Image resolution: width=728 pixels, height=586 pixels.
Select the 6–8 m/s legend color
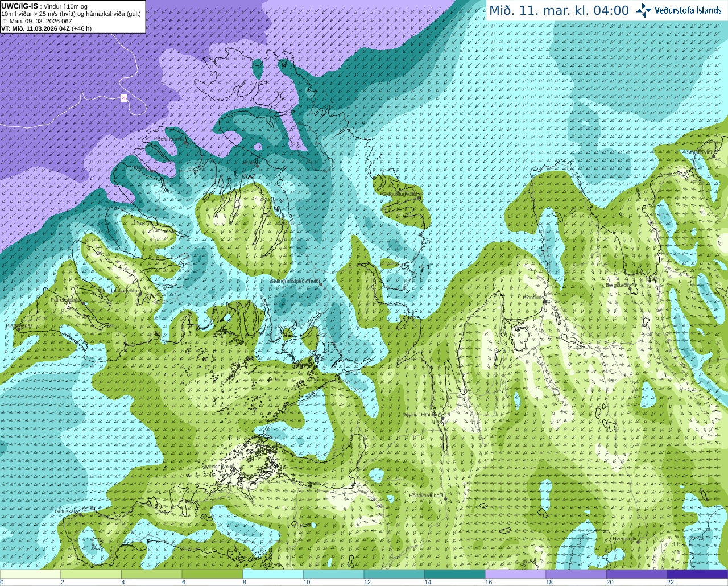coord(212,574)
